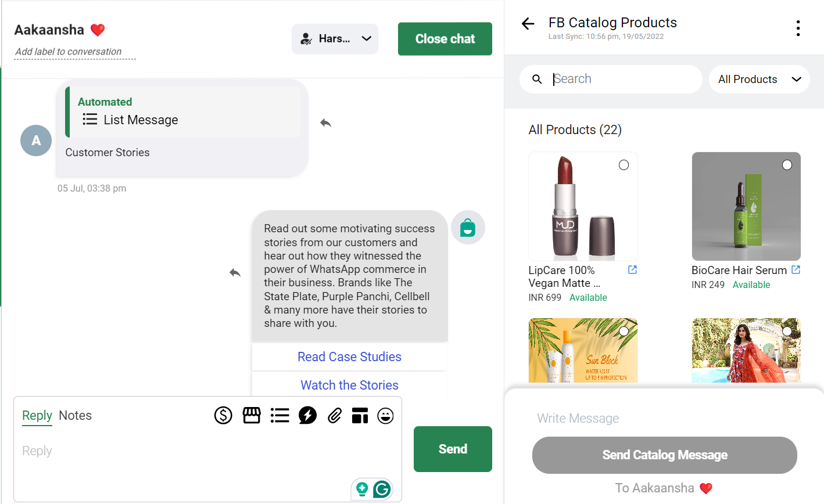
Task: Select the Sun Block product checkbox
Action: tap(624, 330)
